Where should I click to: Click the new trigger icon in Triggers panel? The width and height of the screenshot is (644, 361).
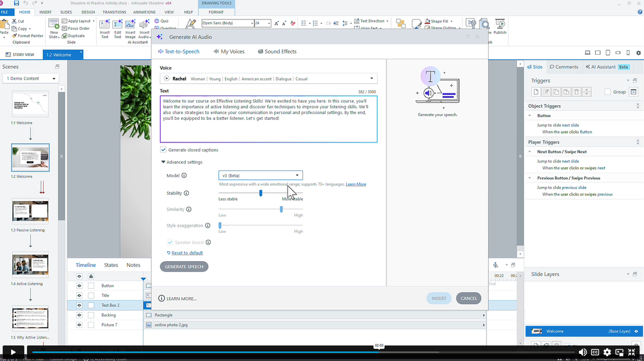[536, 92]
